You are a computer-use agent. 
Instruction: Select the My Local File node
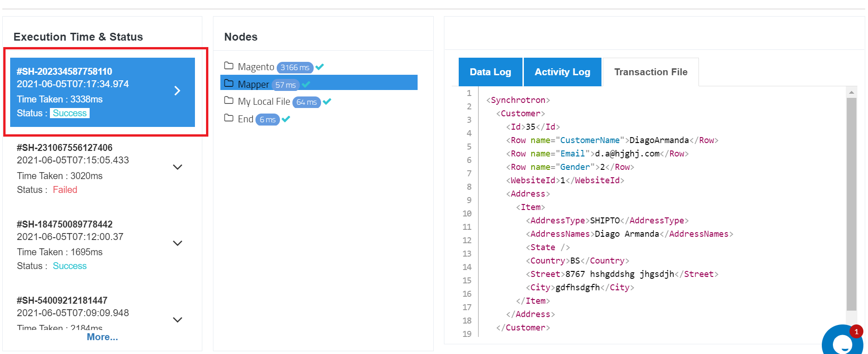click(264, 102)
